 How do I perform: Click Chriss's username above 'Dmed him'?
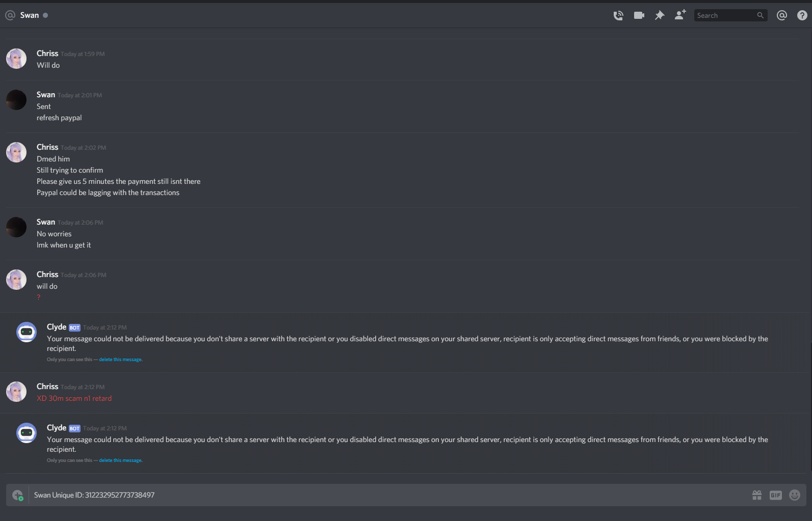(x=47, y=147)
